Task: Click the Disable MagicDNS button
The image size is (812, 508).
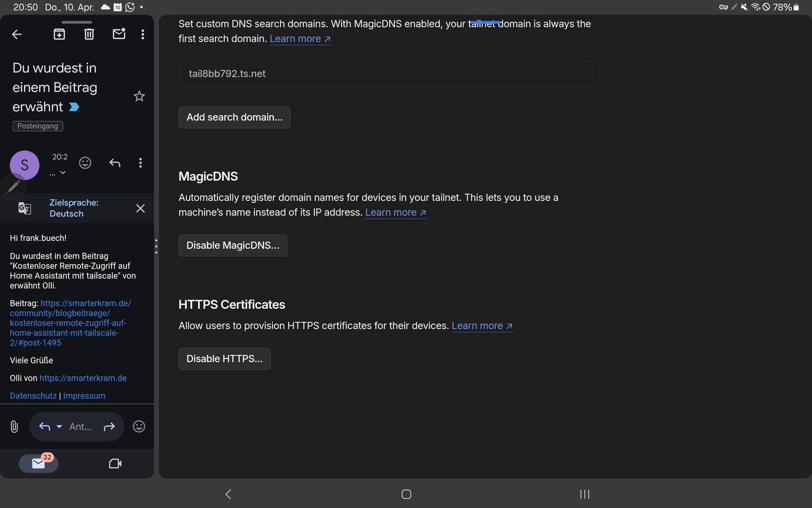Action: pos(232,246)
